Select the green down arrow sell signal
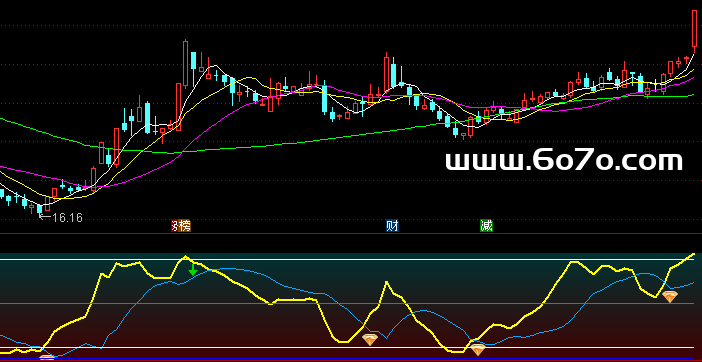The image size is (702, 362). [193, 269]
